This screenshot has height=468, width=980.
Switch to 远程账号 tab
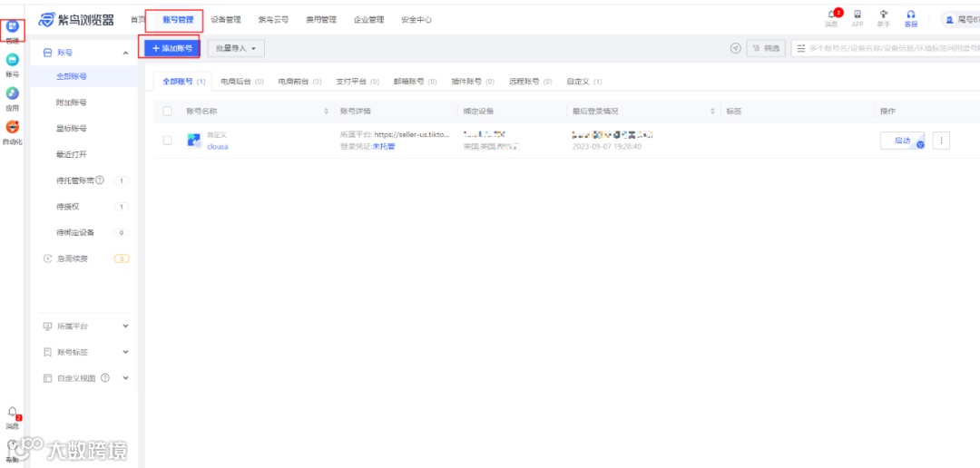[531, 82]
